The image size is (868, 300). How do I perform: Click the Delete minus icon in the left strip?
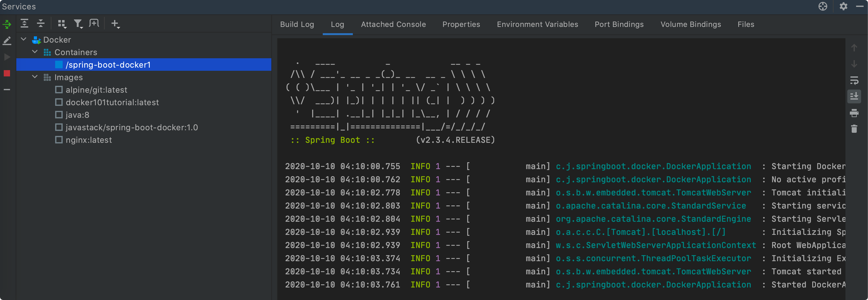point(7,90)
